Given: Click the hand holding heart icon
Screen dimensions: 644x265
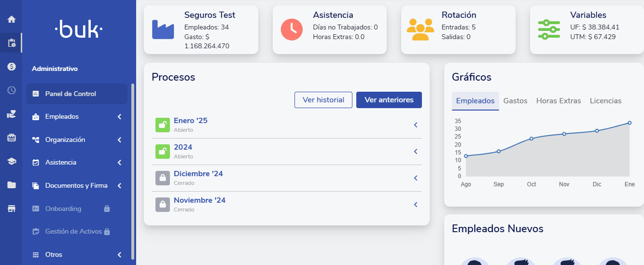Looking at the screenshot, I should tap(12, 114).
